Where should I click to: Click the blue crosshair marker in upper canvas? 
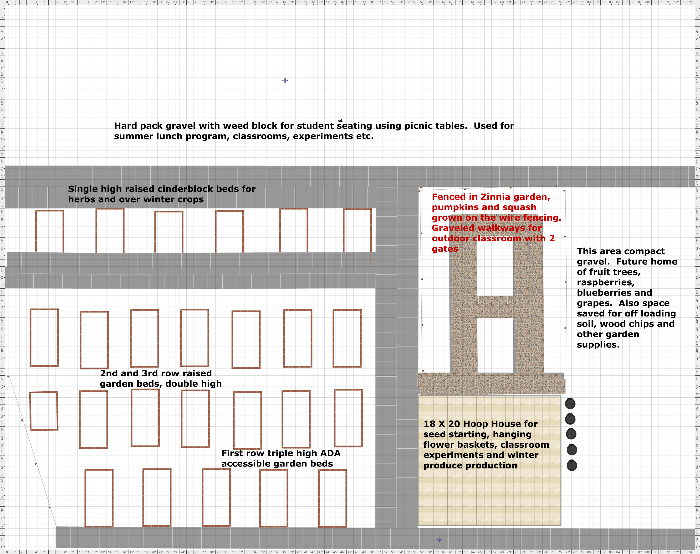tap(285, 80)
